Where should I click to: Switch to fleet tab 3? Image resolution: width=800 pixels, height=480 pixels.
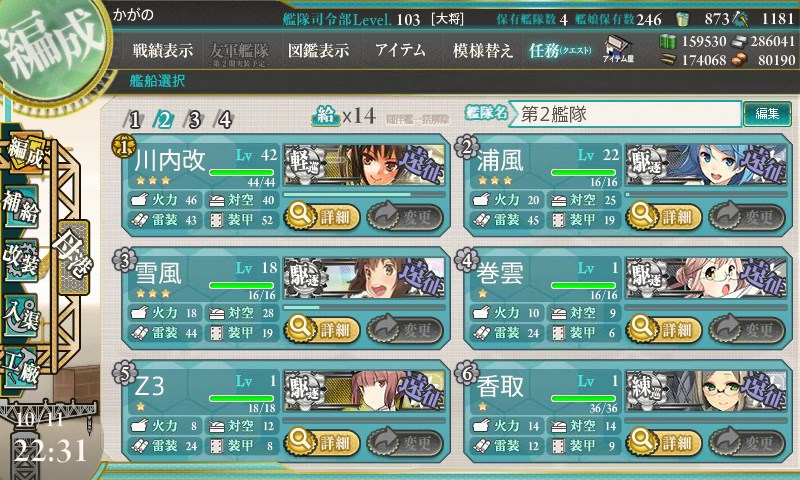[194, 120]
